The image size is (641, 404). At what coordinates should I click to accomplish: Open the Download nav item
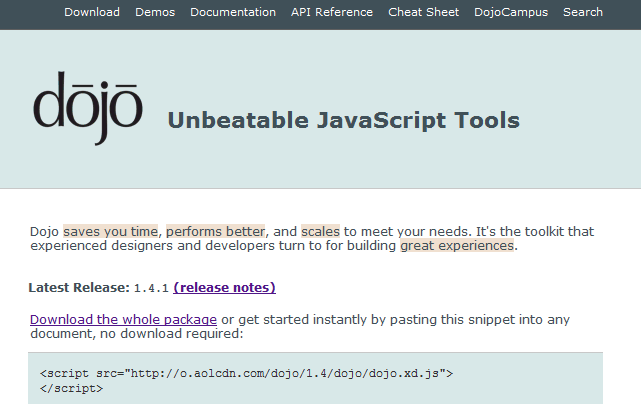92,12
